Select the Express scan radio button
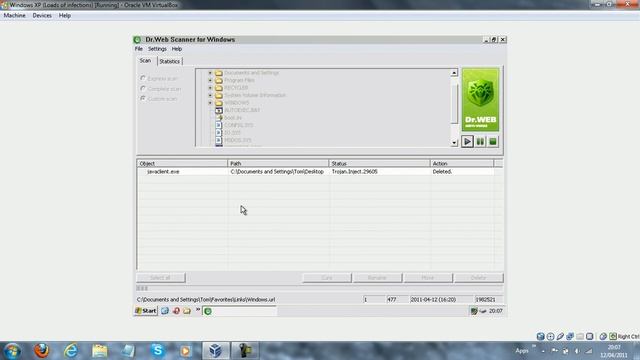 pyautogui.click(x=143, y=78)
